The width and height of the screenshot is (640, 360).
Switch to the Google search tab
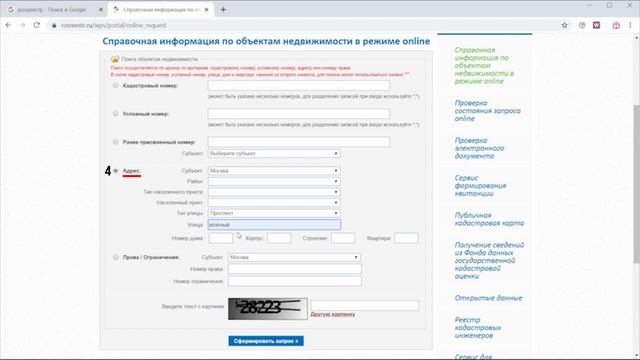(53, 9)
